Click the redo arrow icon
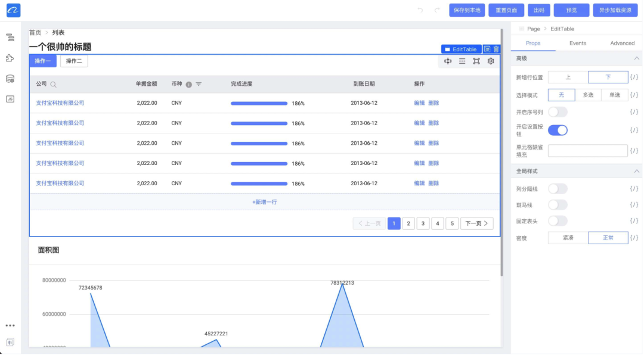644x361 pixels. tap(437, 10)
